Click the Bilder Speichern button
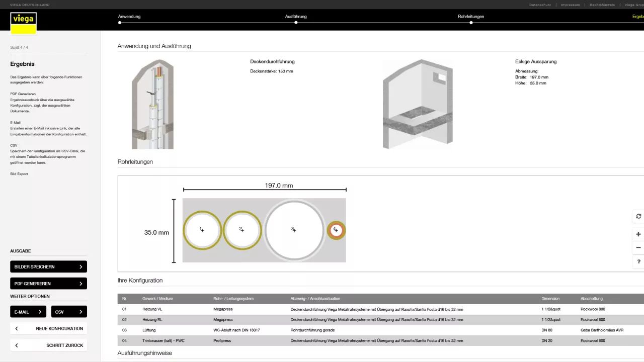644x362 pixels. click(48, 266)
